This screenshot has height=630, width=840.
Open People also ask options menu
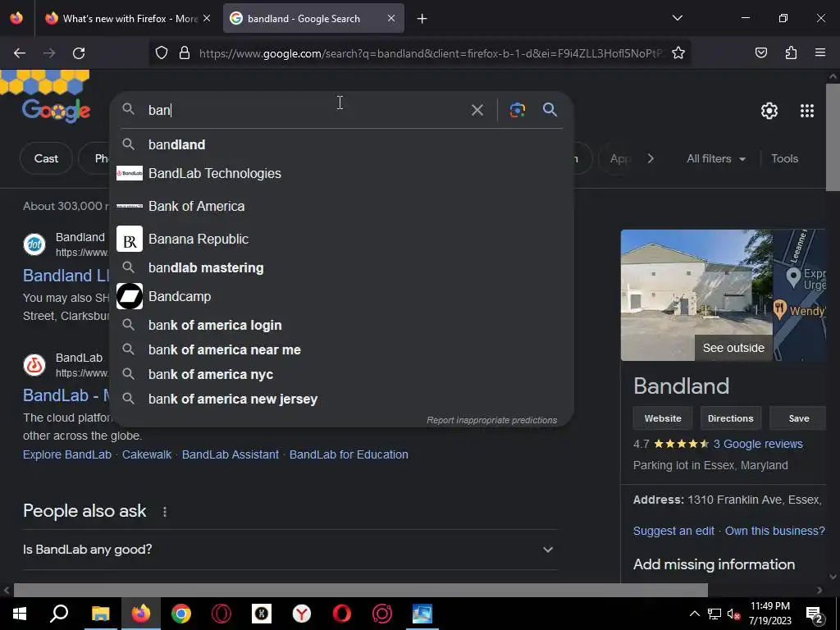[x=165, y=512]
